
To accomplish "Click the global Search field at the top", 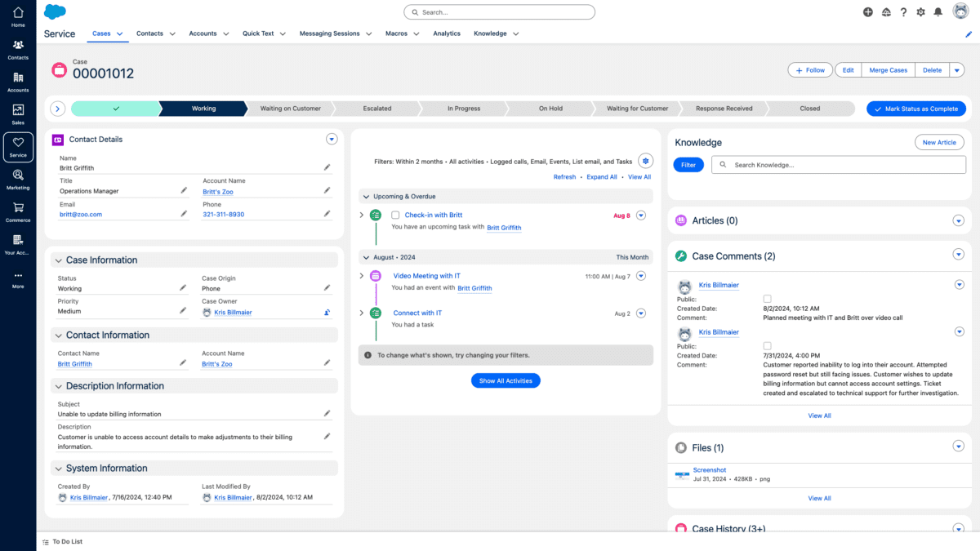I will 499,11.
